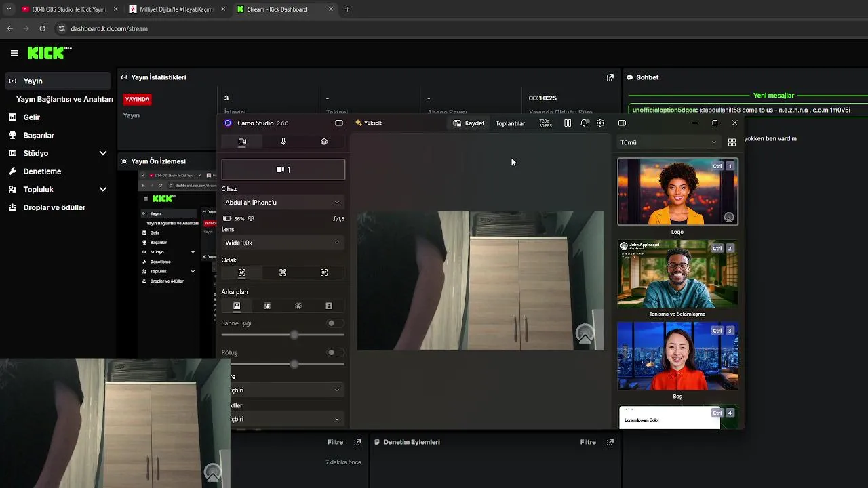This screenshot has width=868, height=488.
Task: Click the Yükselt upgrade button
Action: [369, 123]
